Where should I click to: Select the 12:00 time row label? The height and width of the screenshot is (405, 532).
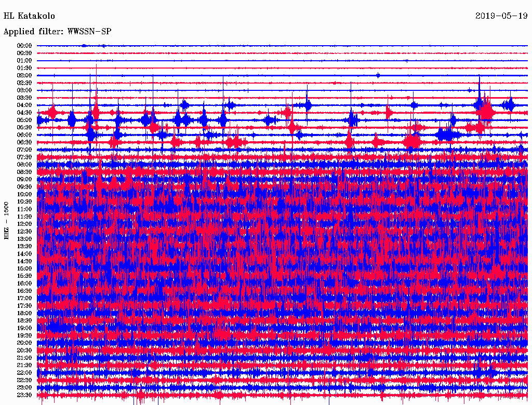point(24,224)
